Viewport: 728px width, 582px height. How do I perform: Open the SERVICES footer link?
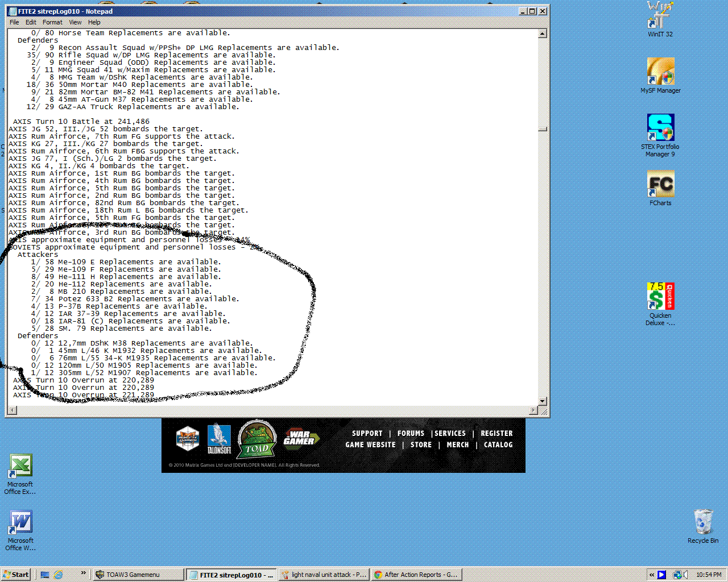pos(450,433)
